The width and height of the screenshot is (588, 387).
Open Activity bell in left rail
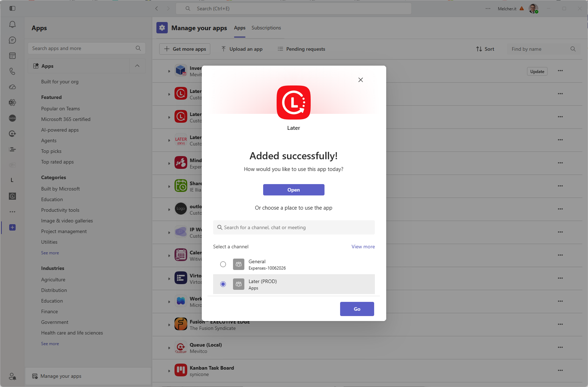[12, 24]
